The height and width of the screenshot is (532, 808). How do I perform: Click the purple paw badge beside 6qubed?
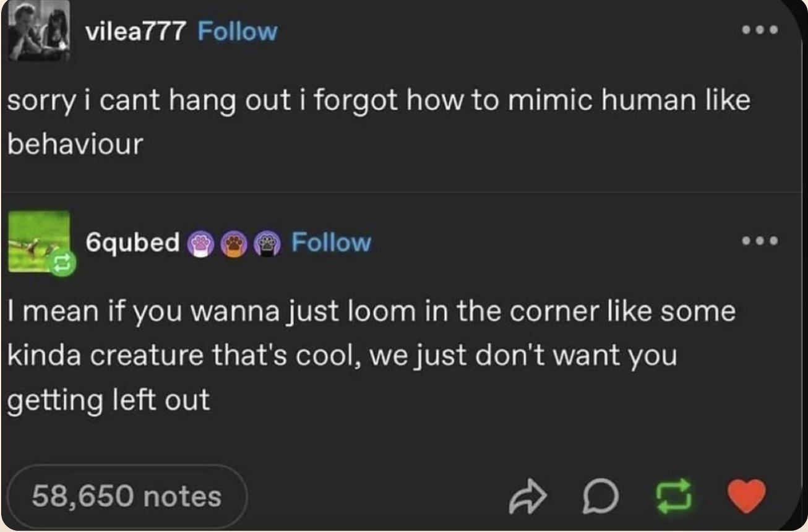(199, 243)
